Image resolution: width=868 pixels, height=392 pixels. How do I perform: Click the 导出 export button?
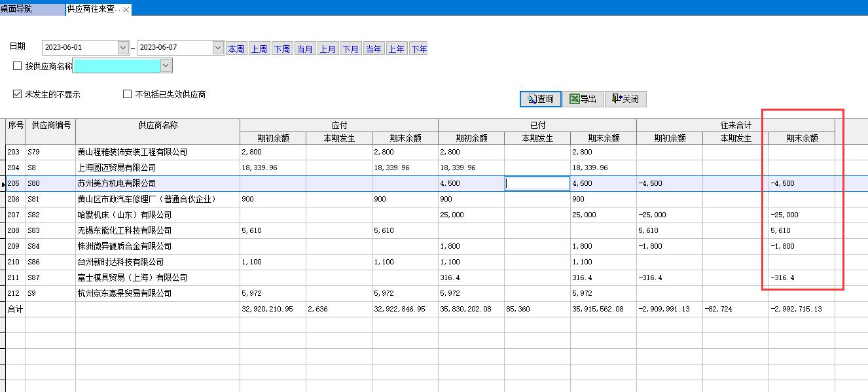click(x=583, y=99)
